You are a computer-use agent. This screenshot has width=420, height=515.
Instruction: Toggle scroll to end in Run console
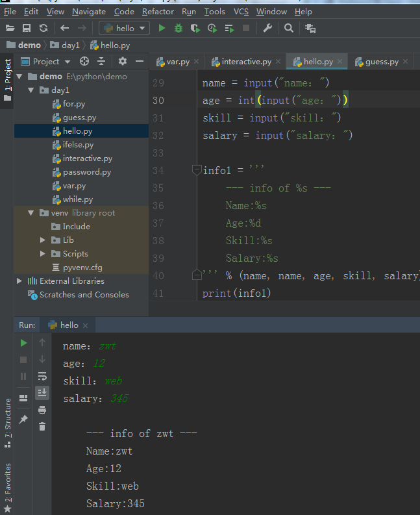tap(42, 393)
